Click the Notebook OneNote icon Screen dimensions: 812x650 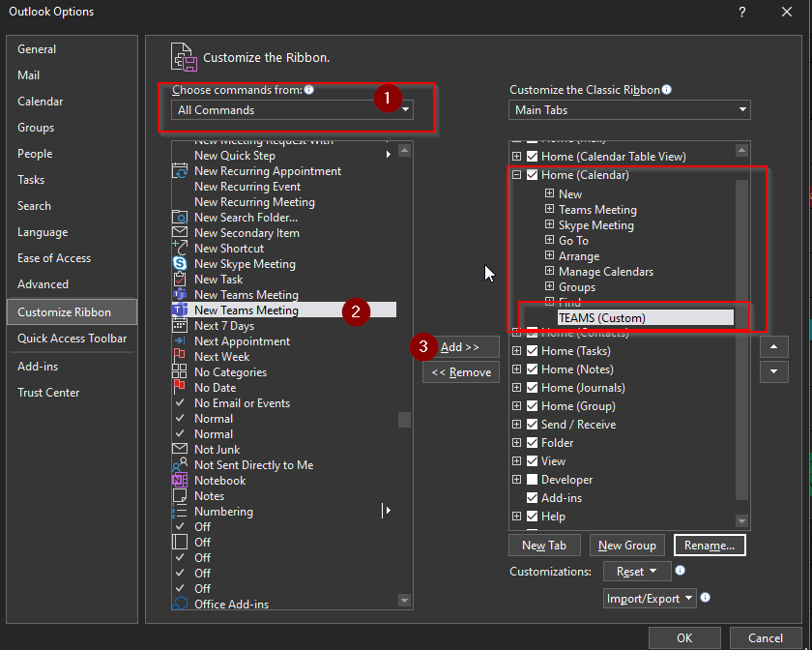pyautogui.click(x=180, y=481)
